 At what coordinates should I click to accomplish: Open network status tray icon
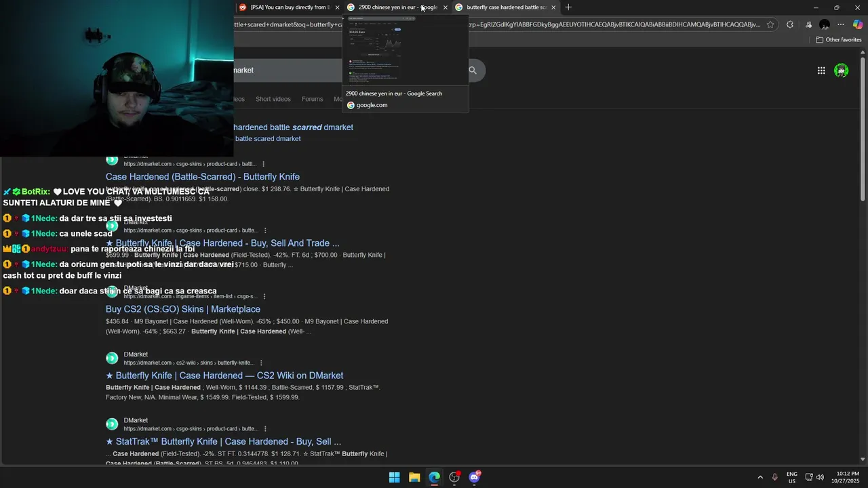pos(809,477)
